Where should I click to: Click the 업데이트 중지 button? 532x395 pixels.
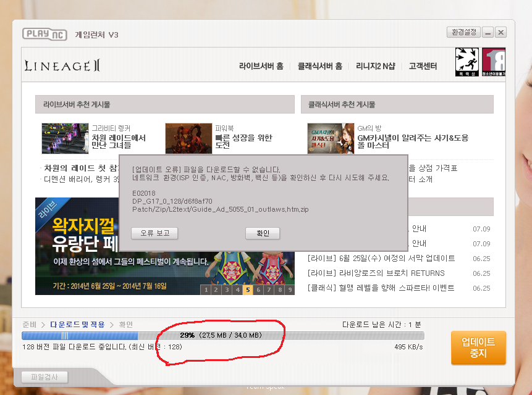[478, 347]
